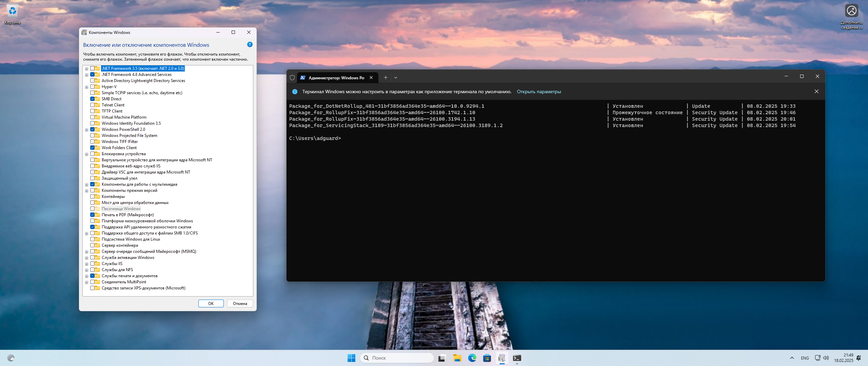Enable Virtual Machine Platform checkbox
Screen dimensions: 868x366
[92, 117]
